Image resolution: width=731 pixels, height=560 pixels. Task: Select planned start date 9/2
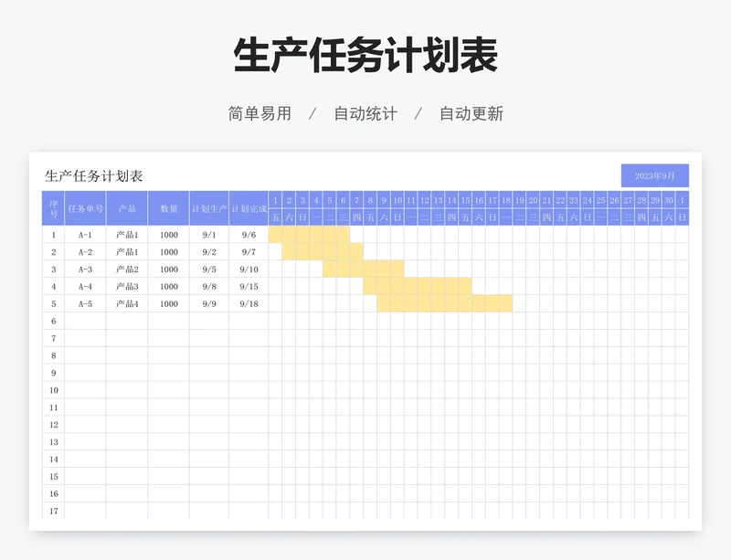(209, 252)
